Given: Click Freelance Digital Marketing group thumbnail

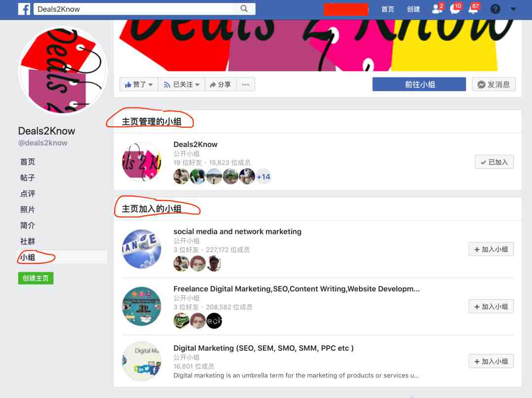Looking at the screenshot, I should point(141,306).
